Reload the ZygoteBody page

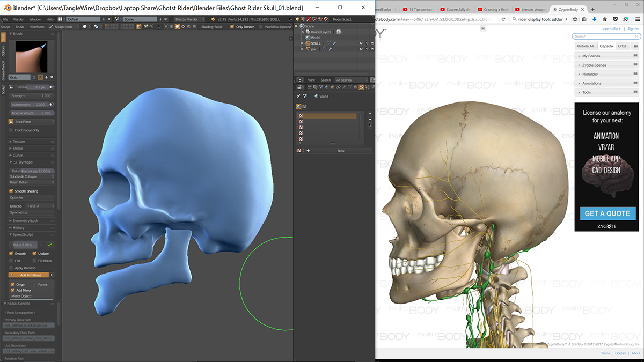click(x=503, y=19)
